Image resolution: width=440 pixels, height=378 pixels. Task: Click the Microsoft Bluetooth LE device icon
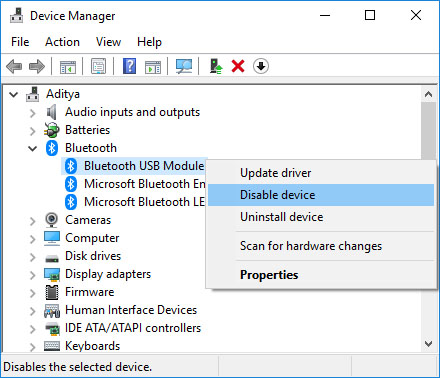click(71, 202)
